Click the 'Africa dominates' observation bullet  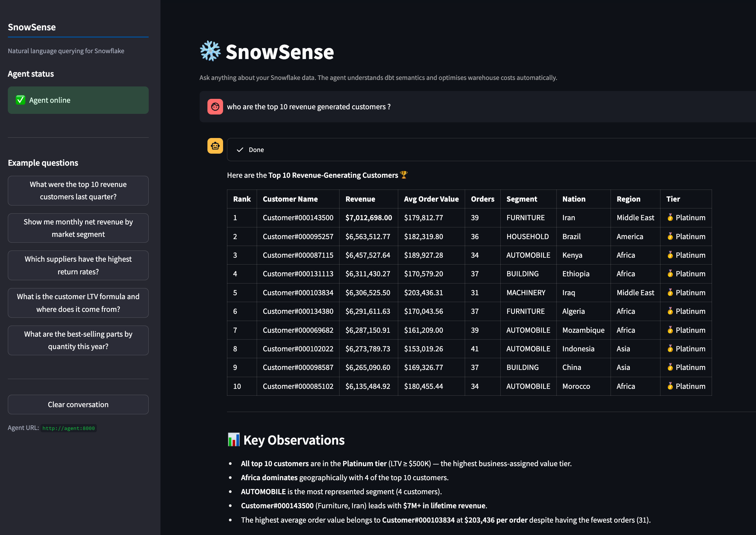345,478
